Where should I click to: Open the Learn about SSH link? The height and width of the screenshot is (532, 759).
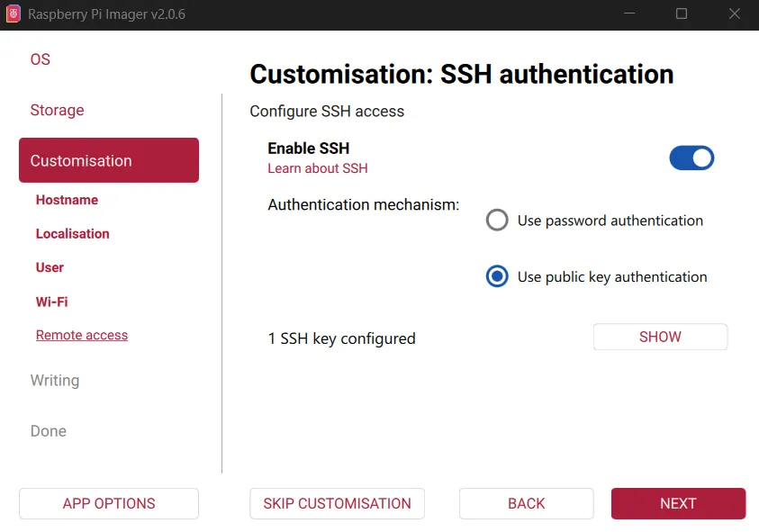[318, 168]
